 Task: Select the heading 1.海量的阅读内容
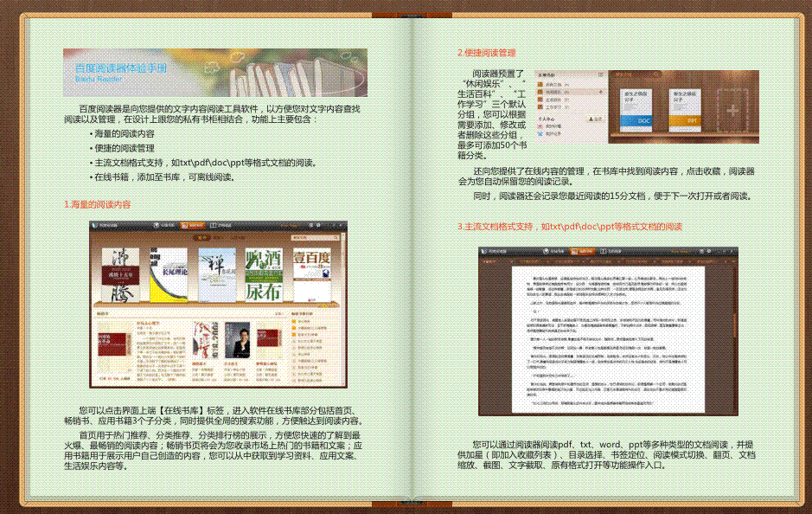pyautogui.click(x=98, y=205)
